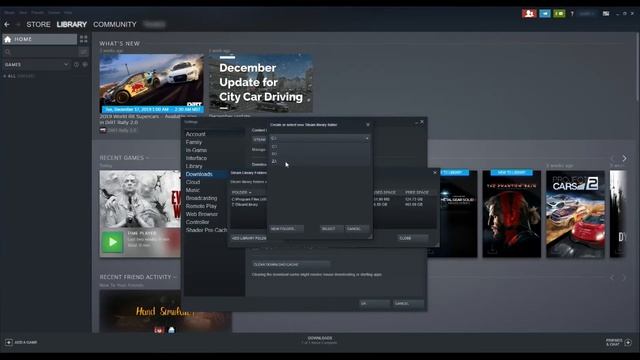
Task: Close the Steam Library Folders dialog X
Action: [435, 172]
